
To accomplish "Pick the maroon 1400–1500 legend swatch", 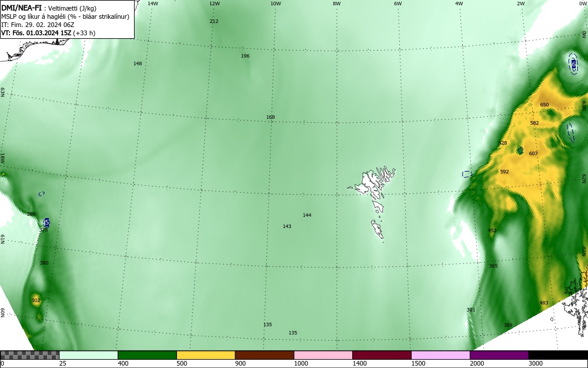I will click(382, 355).
